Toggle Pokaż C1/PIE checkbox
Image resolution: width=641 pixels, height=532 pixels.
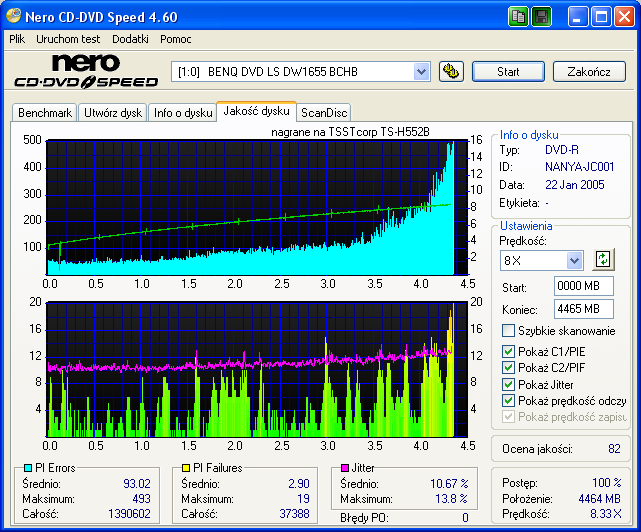point(508,351)
